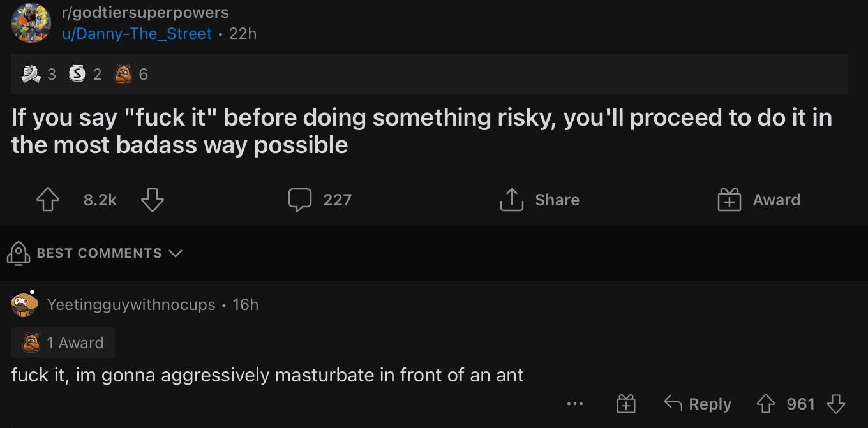The image size is (868, 428).
Task: Visit u/Danny-The_Street's profile
Action: (137, 33)
